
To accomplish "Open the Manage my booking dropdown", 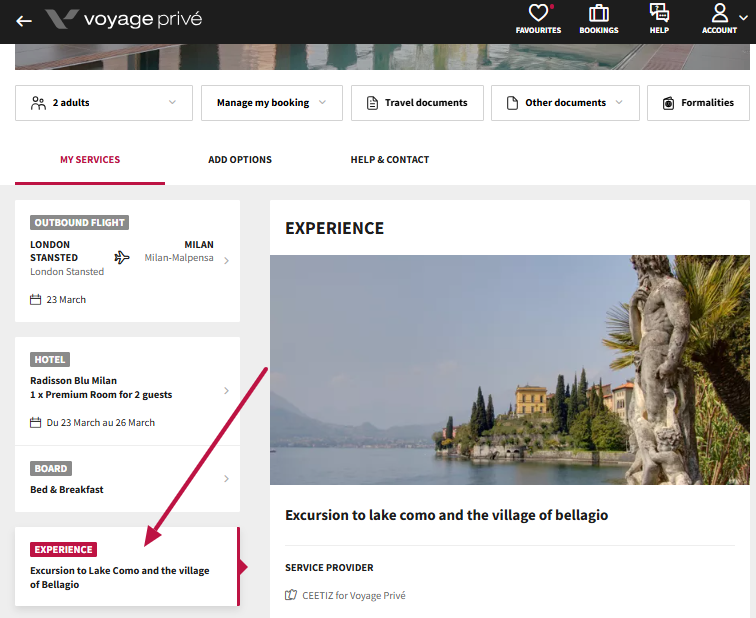I will [271, 103].
